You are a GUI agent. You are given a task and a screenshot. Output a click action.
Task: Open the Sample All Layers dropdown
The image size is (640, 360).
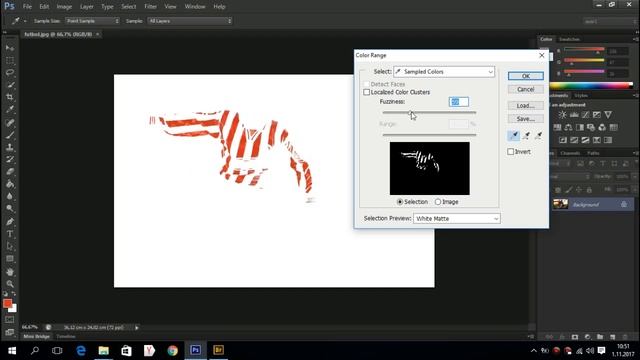click(189, 21)
